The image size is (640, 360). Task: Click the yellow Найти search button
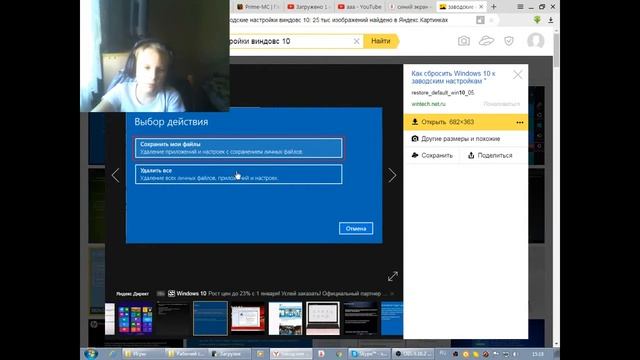tap(381, 41)
